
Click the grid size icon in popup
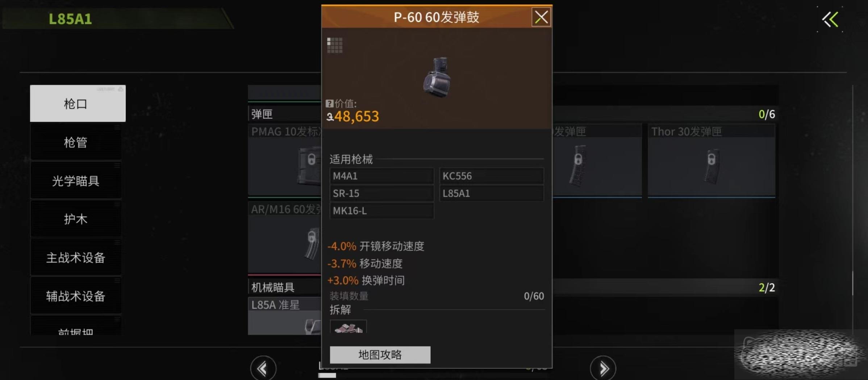pyautogui.click(x=335, y=45)
